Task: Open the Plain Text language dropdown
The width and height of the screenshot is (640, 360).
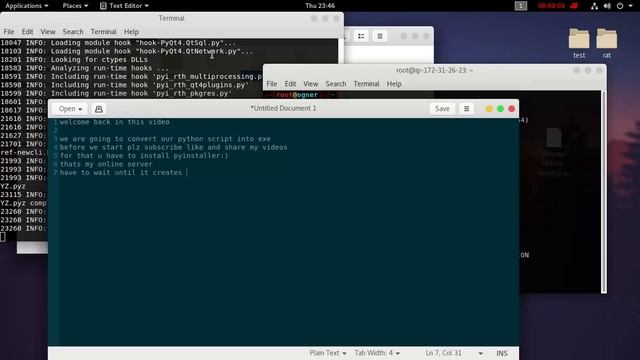Action: (x=328, y=353)
